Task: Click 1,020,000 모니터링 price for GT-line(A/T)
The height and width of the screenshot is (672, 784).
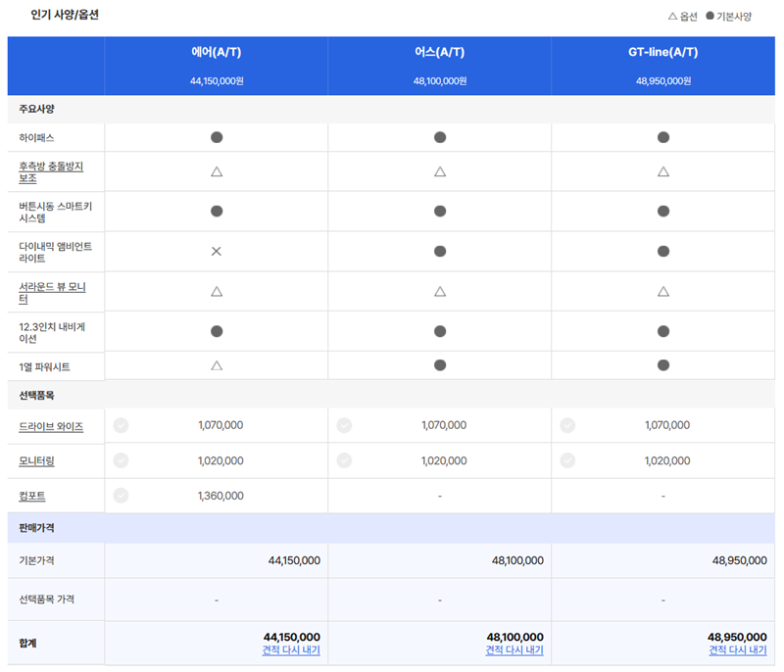Action: coord(667,460)
